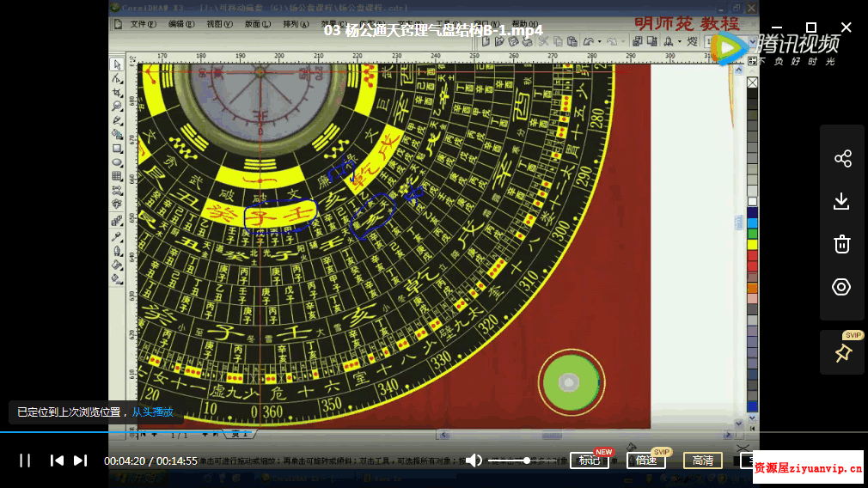
Task: Select the Shape tool in toolbox
Action: [117, 78]
